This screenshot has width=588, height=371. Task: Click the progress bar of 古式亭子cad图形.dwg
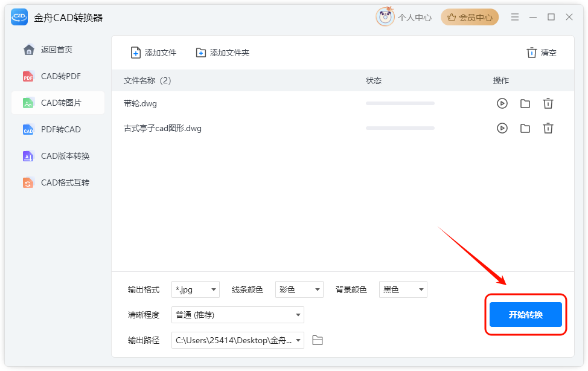click(400, 128)
